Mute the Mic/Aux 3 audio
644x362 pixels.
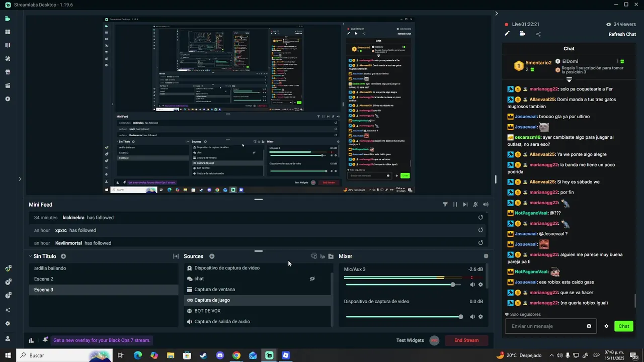(x=472, y=285)
